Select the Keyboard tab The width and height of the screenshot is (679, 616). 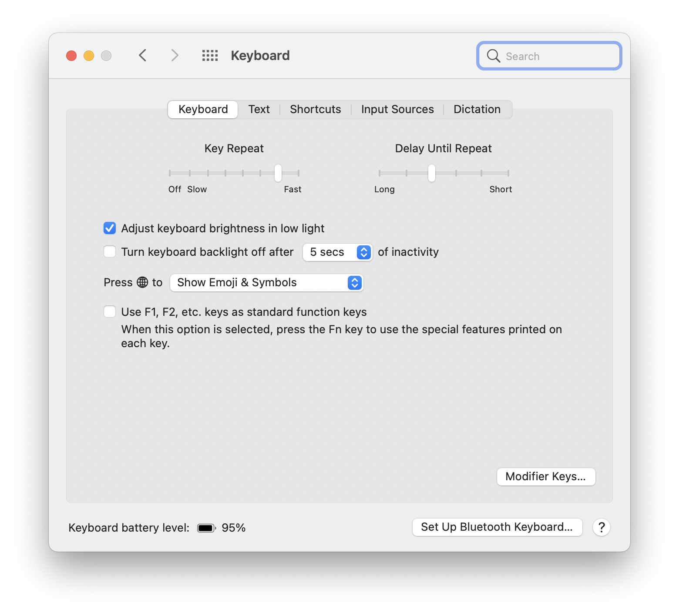pos(203,110)
